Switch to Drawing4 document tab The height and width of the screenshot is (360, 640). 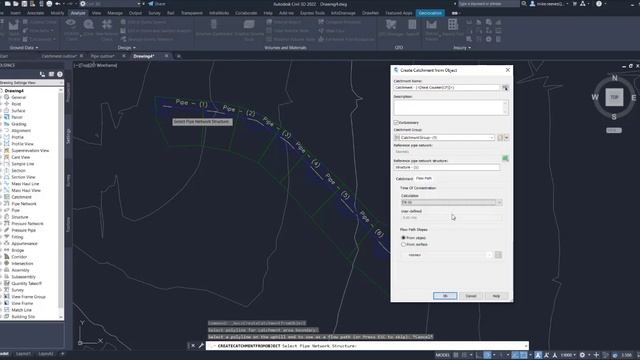point(144,56)
